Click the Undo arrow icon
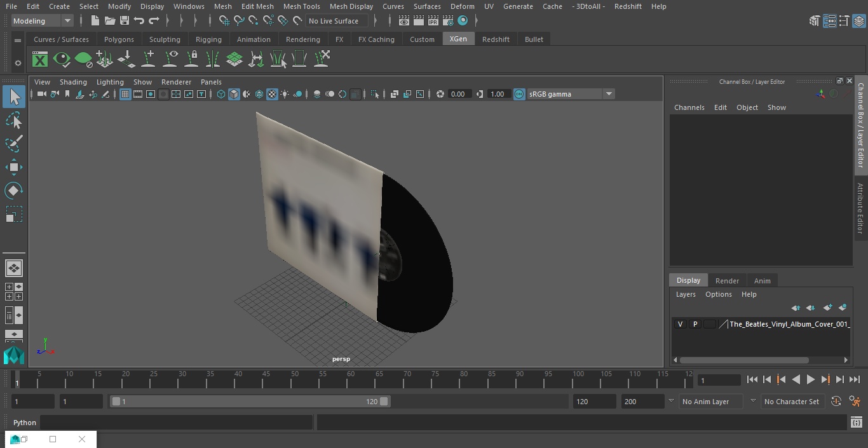 click(x=139, y=21)
